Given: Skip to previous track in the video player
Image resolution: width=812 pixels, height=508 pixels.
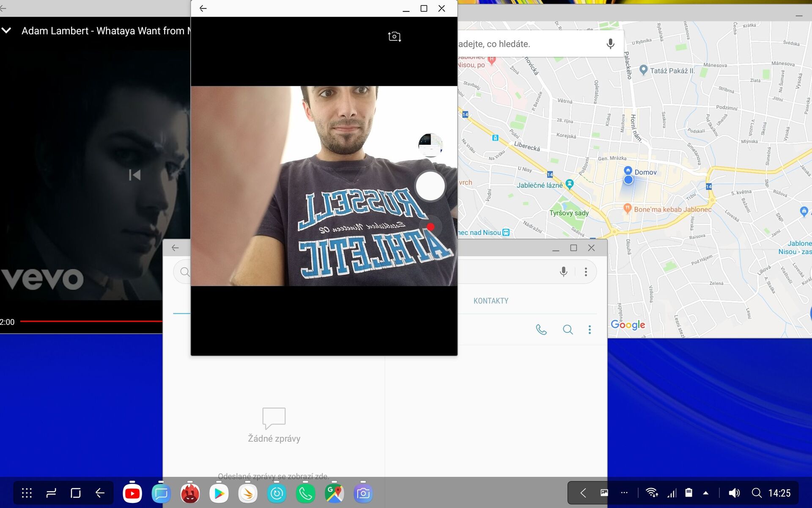Looking at the screenshot, I should coord(134,175).
